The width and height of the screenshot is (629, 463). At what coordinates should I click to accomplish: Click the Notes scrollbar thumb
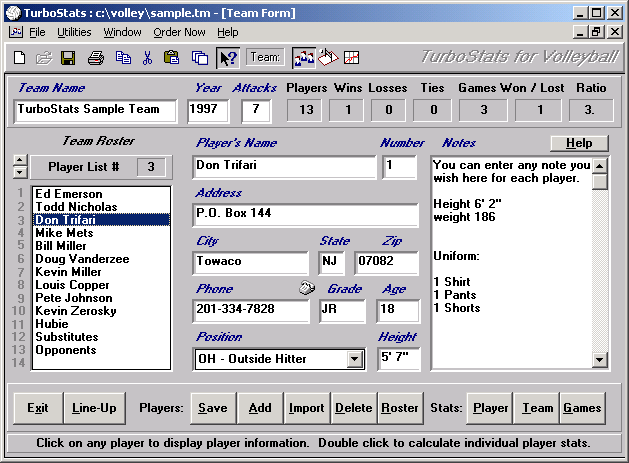(x=599, y=181)
